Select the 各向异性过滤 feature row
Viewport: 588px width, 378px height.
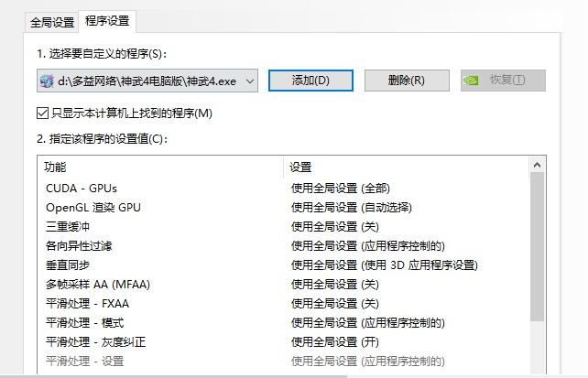point(283,246)
